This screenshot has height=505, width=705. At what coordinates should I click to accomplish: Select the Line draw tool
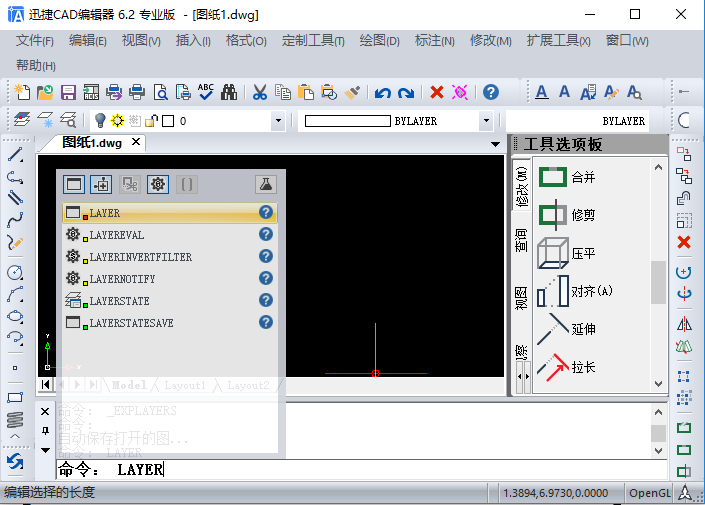pyautogui.click(x=15, y=154)
